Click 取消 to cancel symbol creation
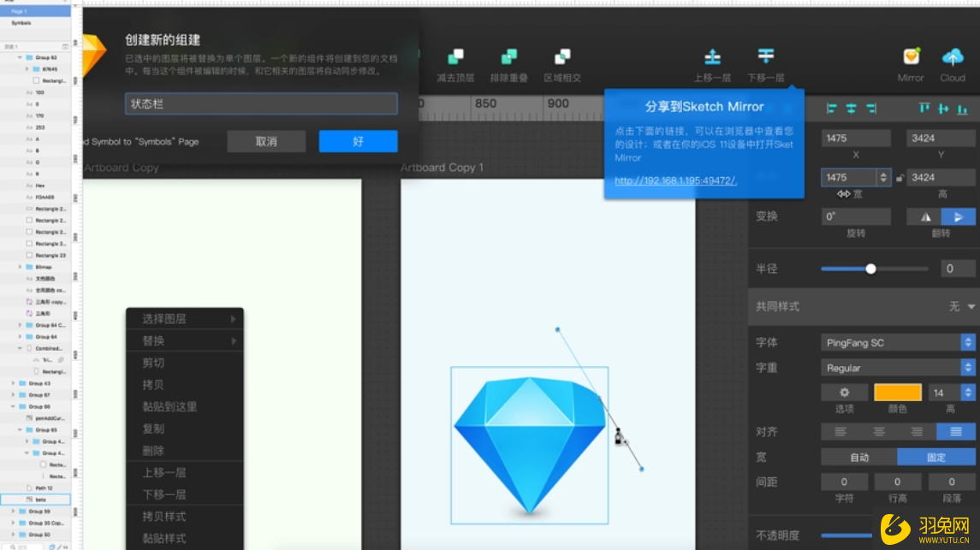This screenshot has width=980, height=550. 266,142
